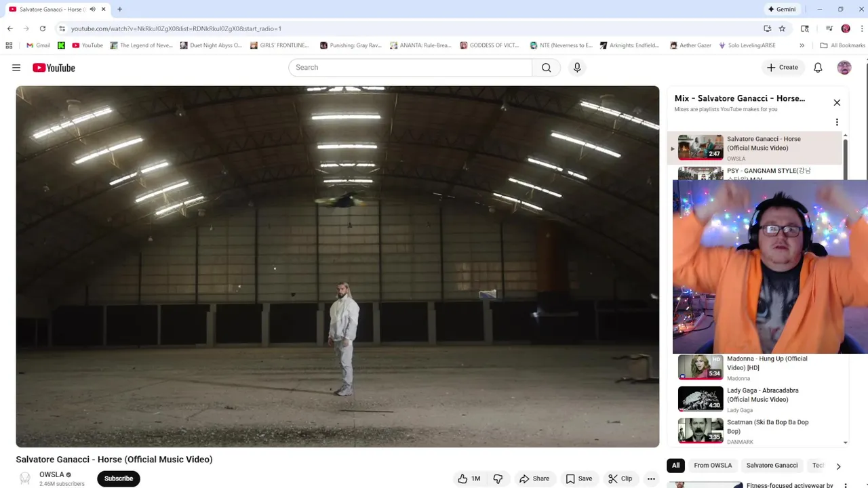The width and height of the screenshot is (868, 488).
Task: Select the Salvatore Ganacci filter chip
Action: click(772, 465)
